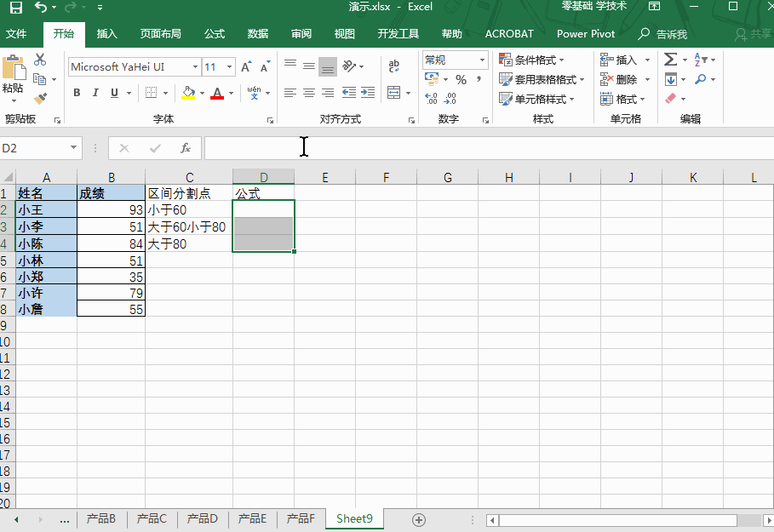Cancel formula entry with the X icon
Screen dimensions: 774x532
click(x=124, y=148)
